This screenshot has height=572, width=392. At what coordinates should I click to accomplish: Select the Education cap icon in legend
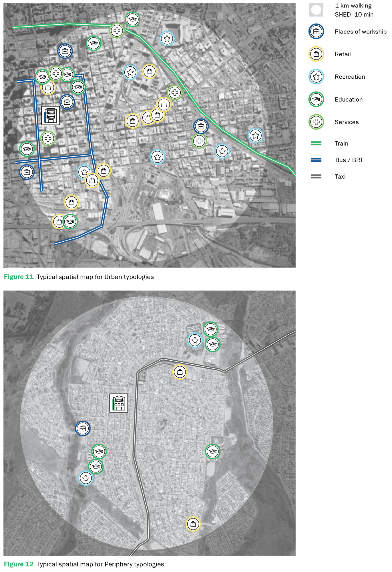coord(316,99)
